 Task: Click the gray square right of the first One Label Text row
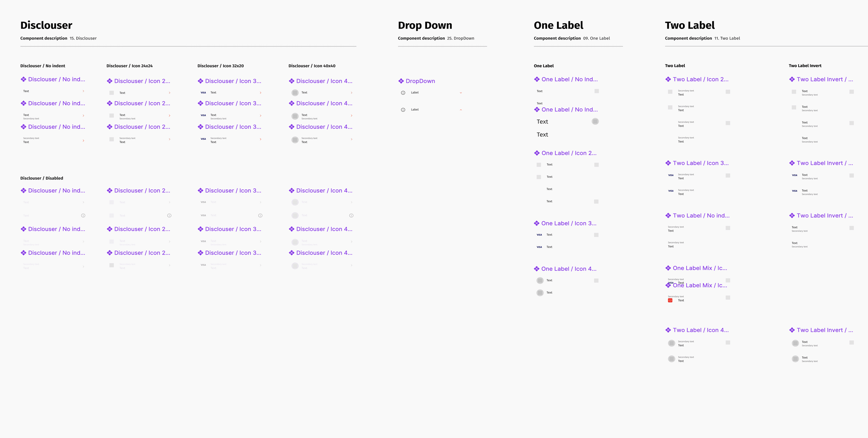coord(597,91)
